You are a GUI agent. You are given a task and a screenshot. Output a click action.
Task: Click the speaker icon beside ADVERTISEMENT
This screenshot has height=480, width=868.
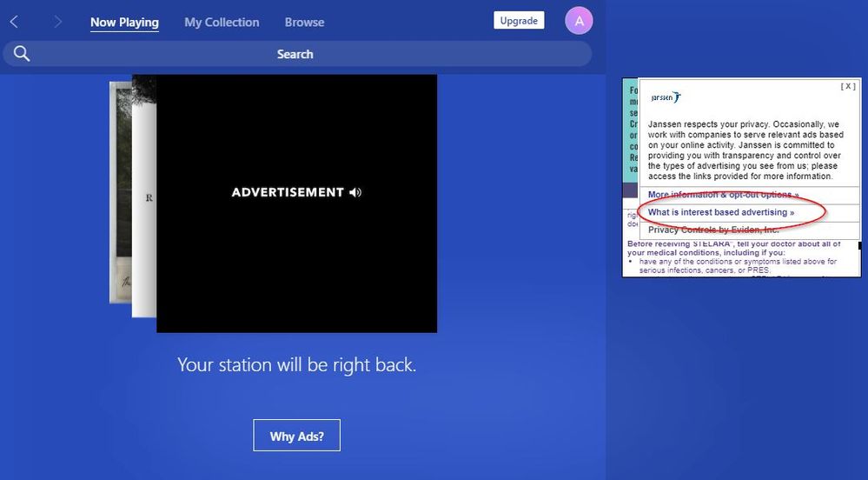tap(355, 192)
